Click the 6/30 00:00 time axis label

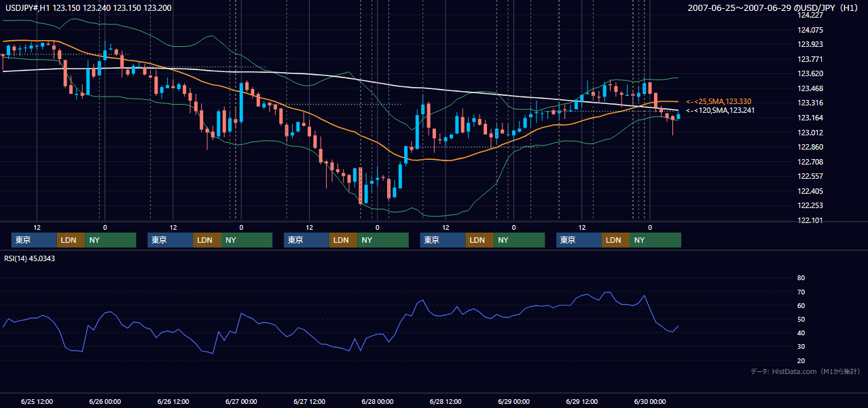[x=650, y=401]
